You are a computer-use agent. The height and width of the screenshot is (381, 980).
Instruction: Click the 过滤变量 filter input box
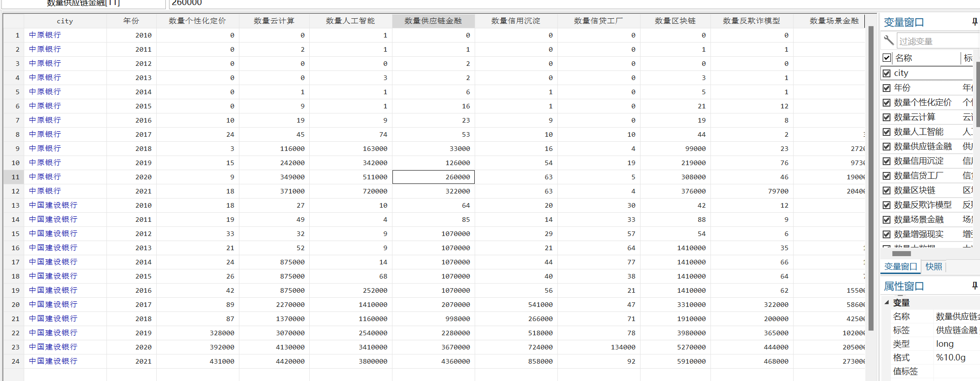937,41
